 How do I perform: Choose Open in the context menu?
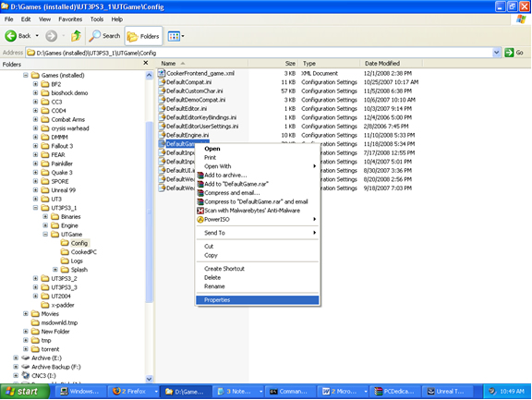pyautogui.click(x=258, y=149)
